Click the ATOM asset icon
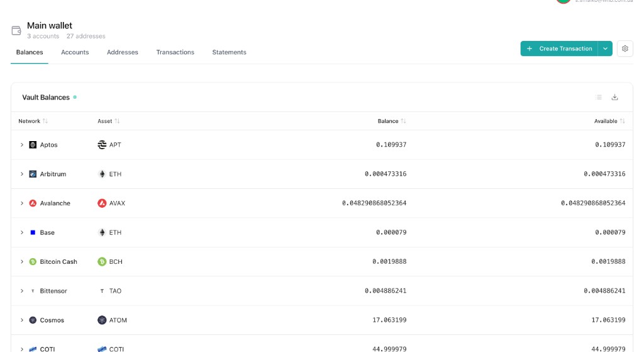644x352 pixels. [x=102, y=320]
